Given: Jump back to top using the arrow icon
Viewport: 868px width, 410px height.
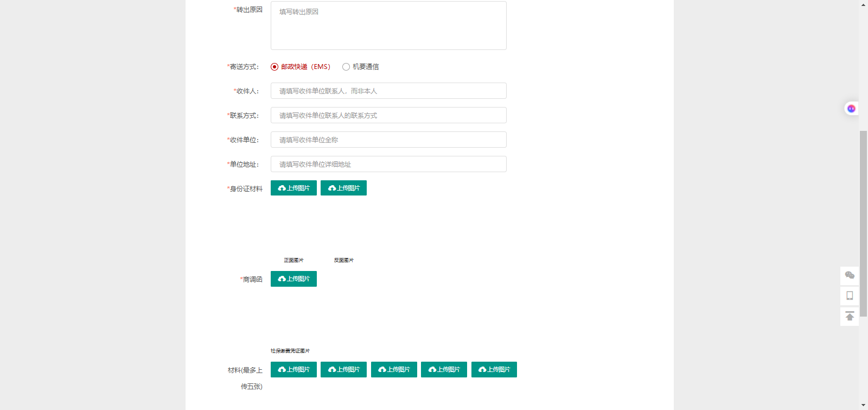Looking at the screenshot, I should (850, 317).
